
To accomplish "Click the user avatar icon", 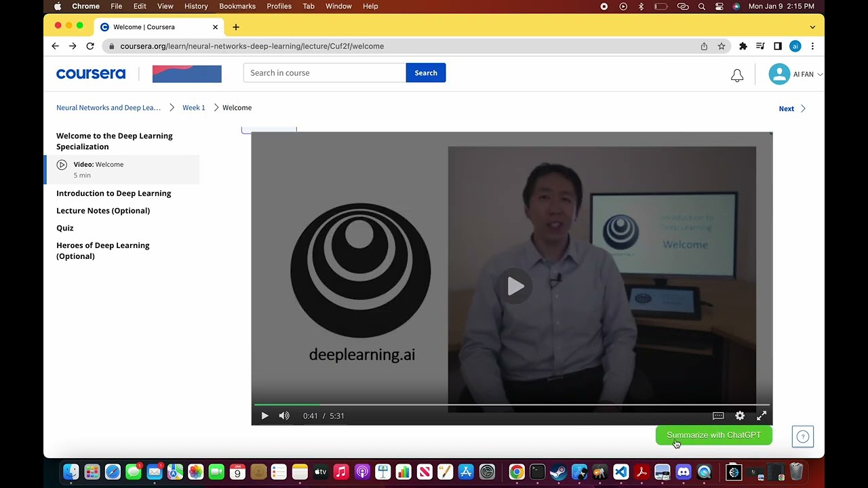I will coord(779,74).
